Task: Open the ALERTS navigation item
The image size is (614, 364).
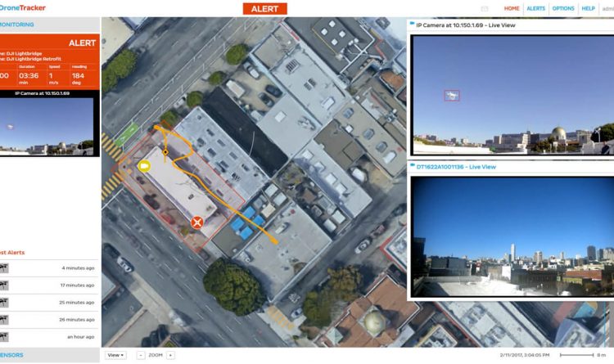Action: (535, 9)
